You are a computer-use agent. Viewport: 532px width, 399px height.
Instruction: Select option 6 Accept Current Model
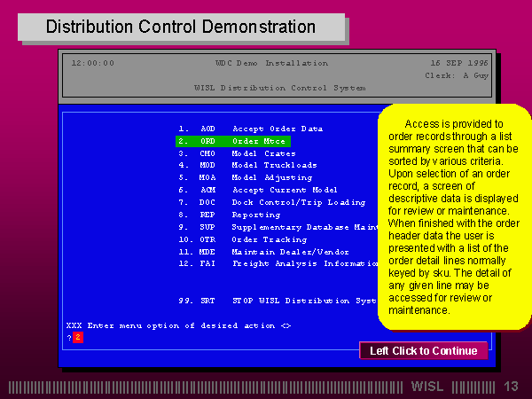[284, 190]
